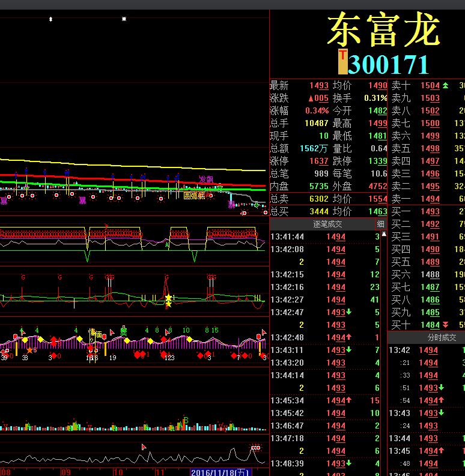Image resolution: width=465 pixels, height=476 pixels.
Task: Click the 总额 value 1562万
Action: 314,148
